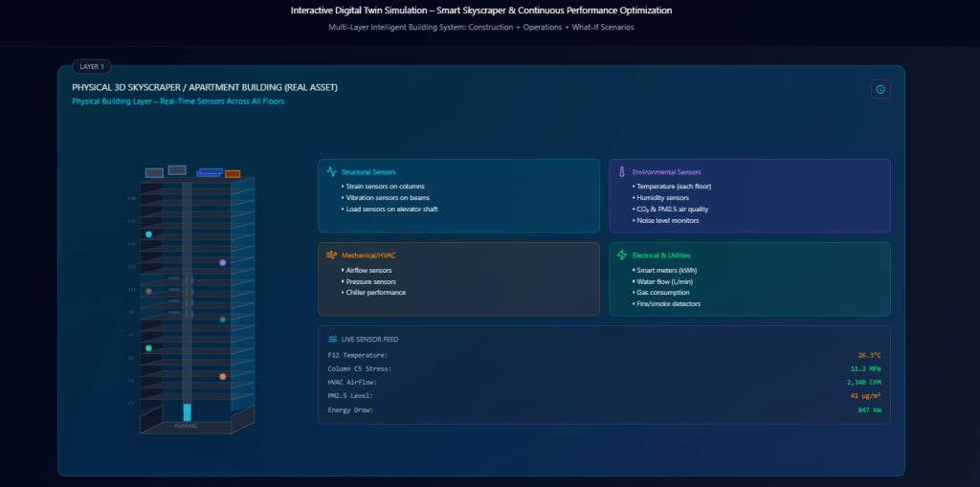Select the Mechanical/HVAC card heading
This screenshot has width=980, height=487.
coord(367,255)
